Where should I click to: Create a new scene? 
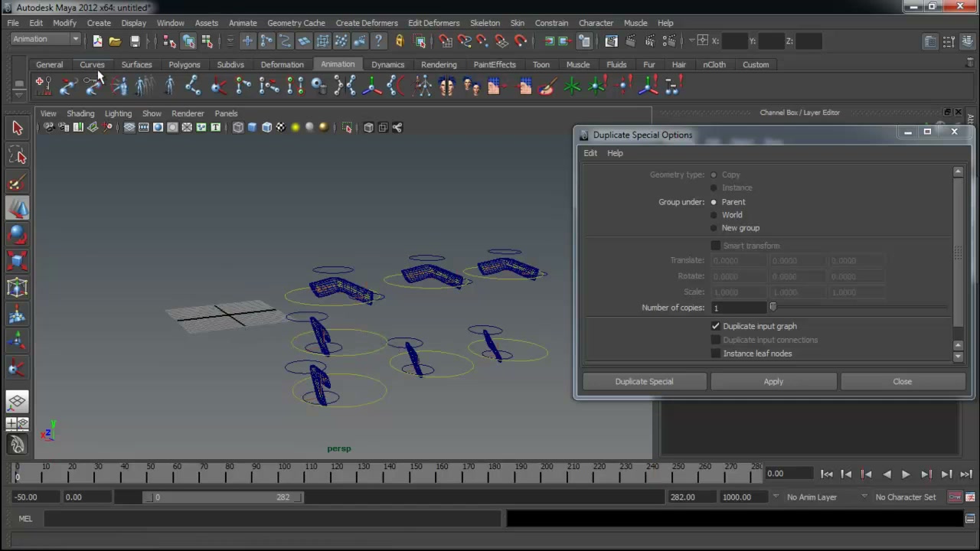pyautogui.click(x=97, y=41)
